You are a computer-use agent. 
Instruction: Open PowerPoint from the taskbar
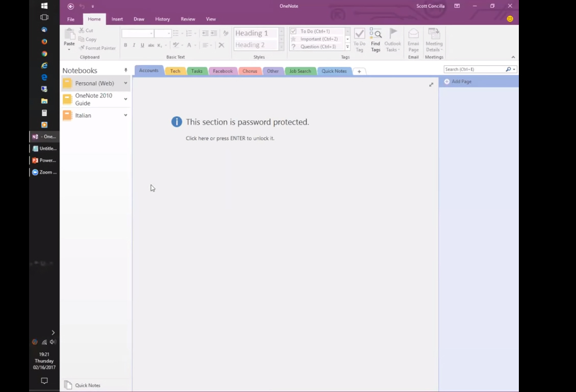(x=44, y=161)
